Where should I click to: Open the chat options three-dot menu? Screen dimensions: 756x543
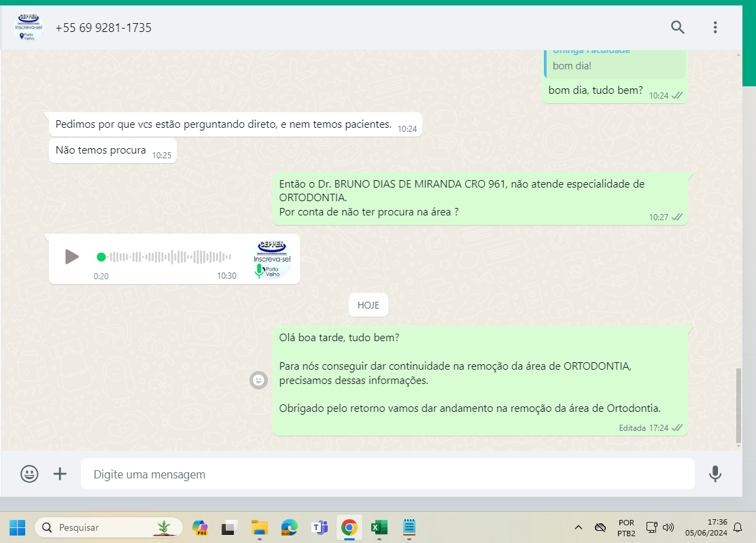[x=715, y=27]
